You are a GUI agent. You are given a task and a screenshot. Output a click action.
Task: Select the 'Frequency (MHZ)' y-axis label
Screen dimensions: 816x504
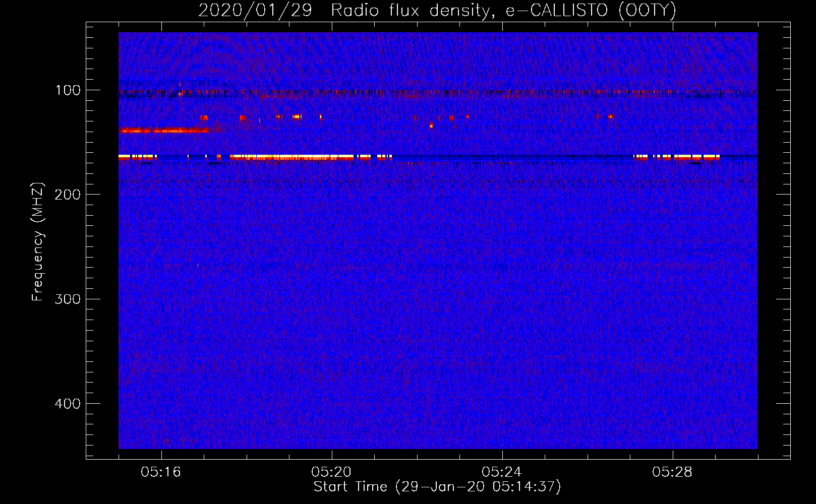tap(38, 242)
